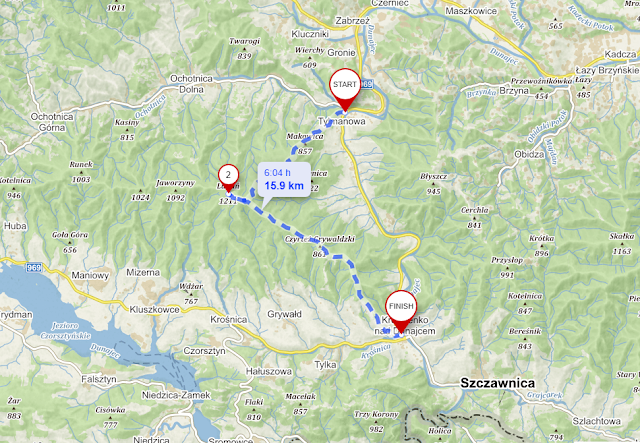Click the Jezioro Czorsztyńskie lake label

[x=65, y=331]
